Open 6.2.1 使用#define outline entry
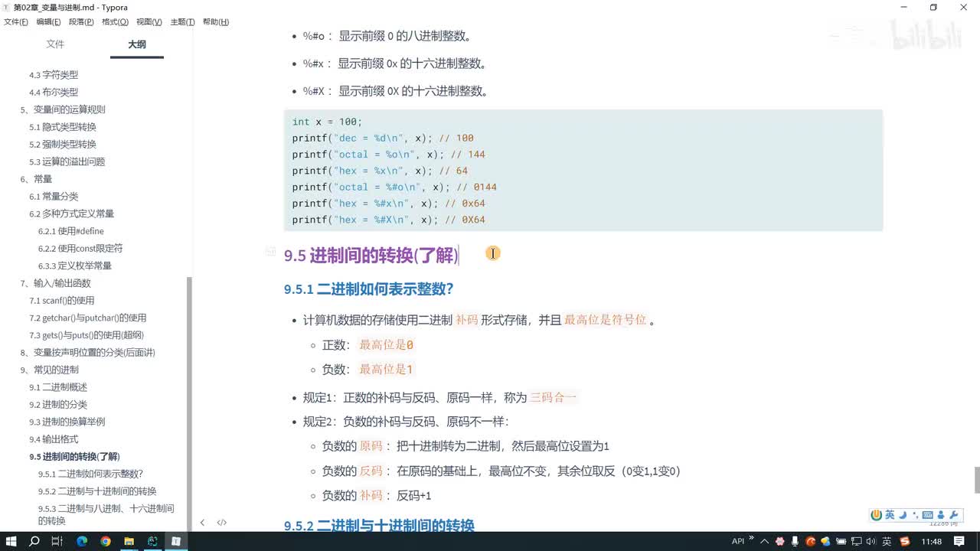The image size is (980, 551). click(x=71, y=231)
